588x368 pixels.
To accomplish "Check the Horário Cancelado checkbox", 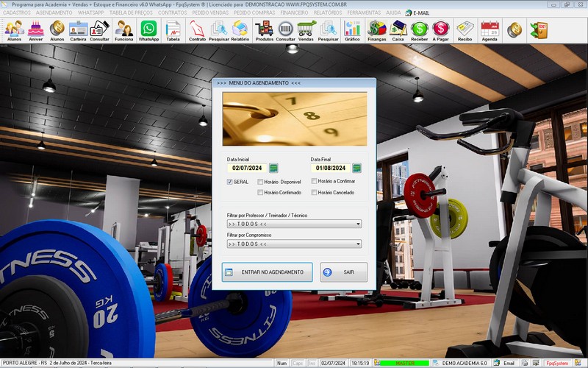I will pyautogui.click(x=314, y=192).
